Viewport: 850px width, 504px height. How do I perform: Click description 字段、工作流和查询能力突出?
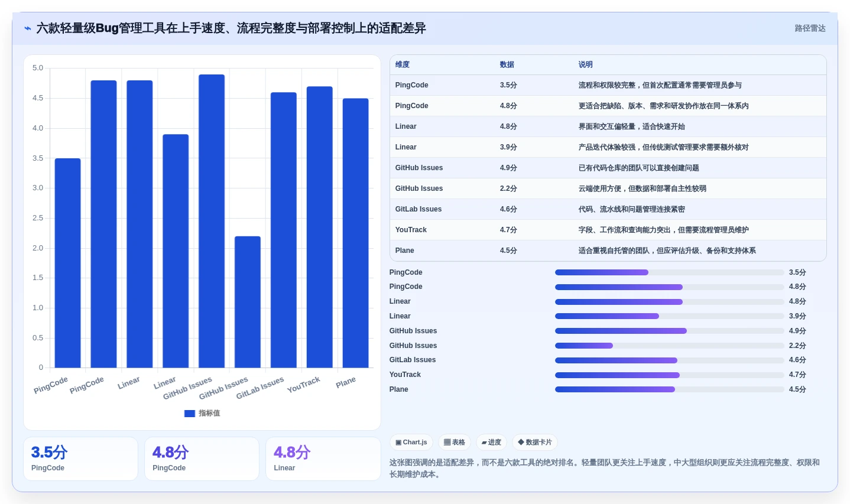click(664, 230)
